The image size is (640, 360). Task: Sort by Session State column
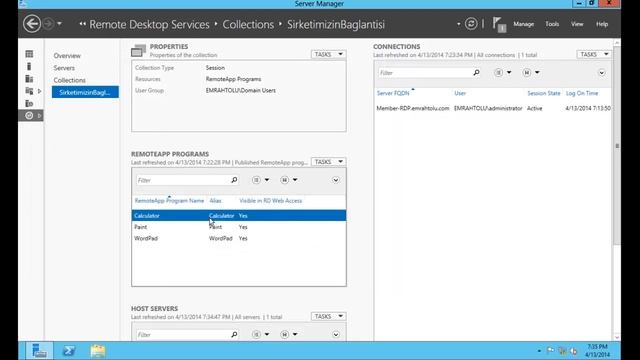point(544,93)
